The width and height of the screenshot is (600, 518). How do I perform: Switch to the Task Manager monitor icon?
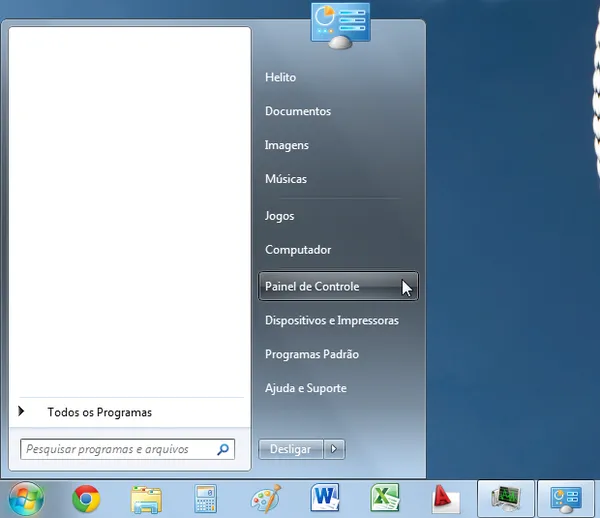pos(505,499)
